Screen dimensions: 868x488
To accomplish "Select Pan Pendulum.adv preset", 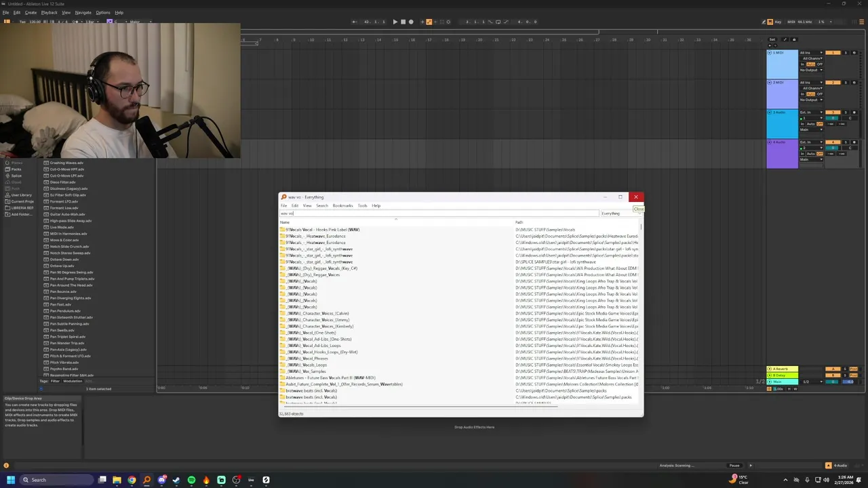I will pos(62,311).
